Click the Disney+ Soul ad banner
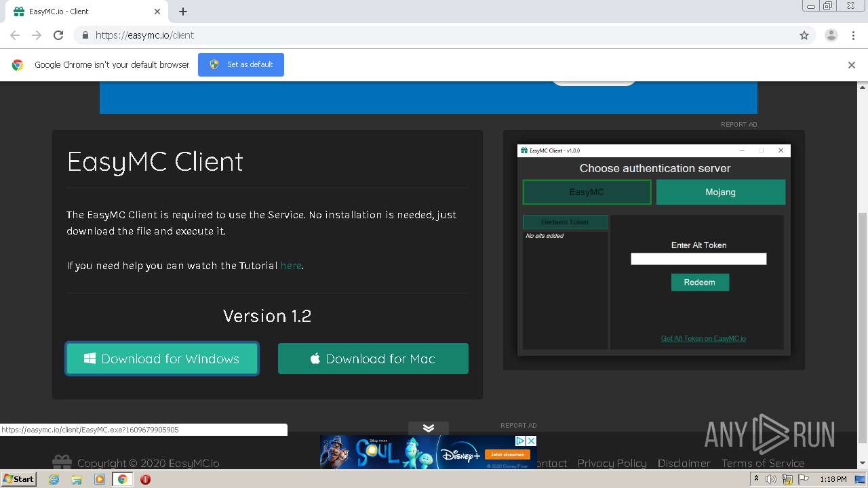 (x=429, y=452)
